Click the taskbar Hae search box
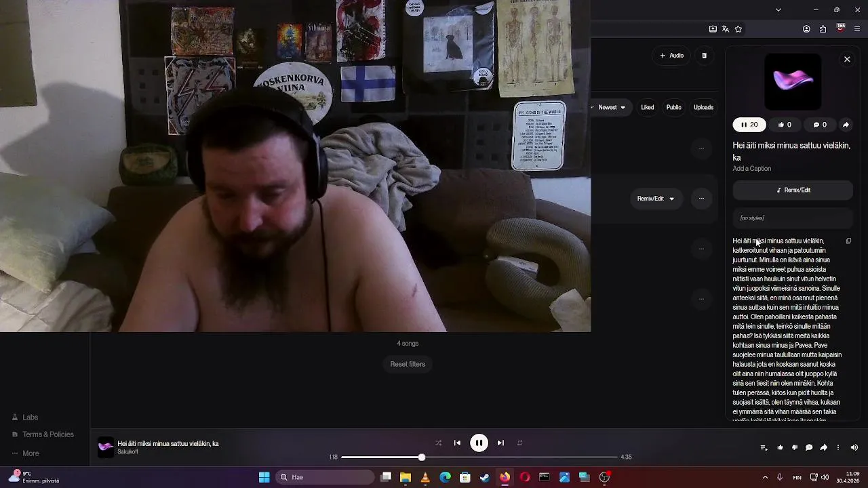The width and height of the screenshot is (868, 488). pyautogui.click(x=325, y=477)
